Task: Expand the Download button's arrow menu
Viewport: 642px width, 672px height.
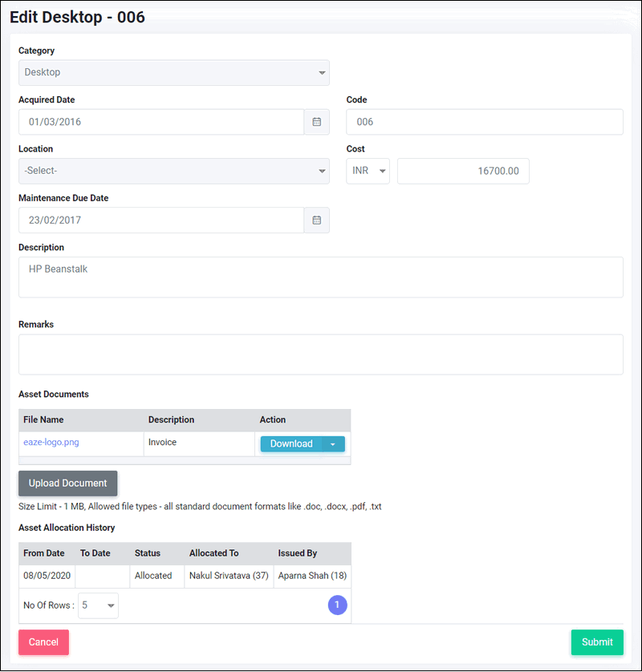Action: [333, 444]
